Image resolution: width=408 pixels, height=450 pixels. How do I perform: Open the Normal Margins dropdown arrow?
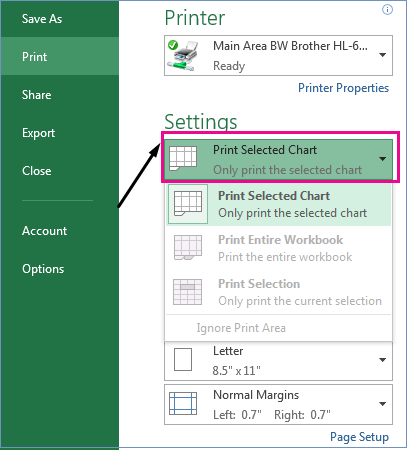[383, 404]
